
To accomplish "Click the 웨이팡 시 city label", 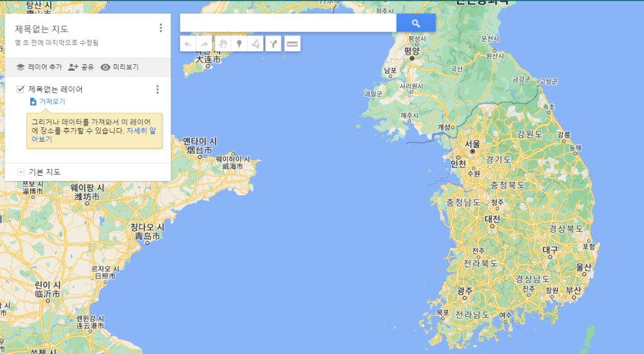I will coord(87,188).
